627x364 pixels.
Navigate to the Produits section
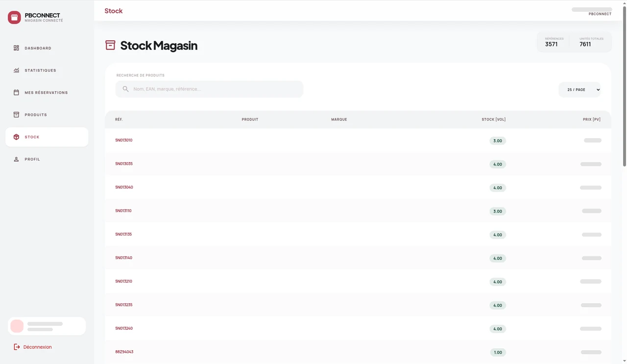(47, 115)
